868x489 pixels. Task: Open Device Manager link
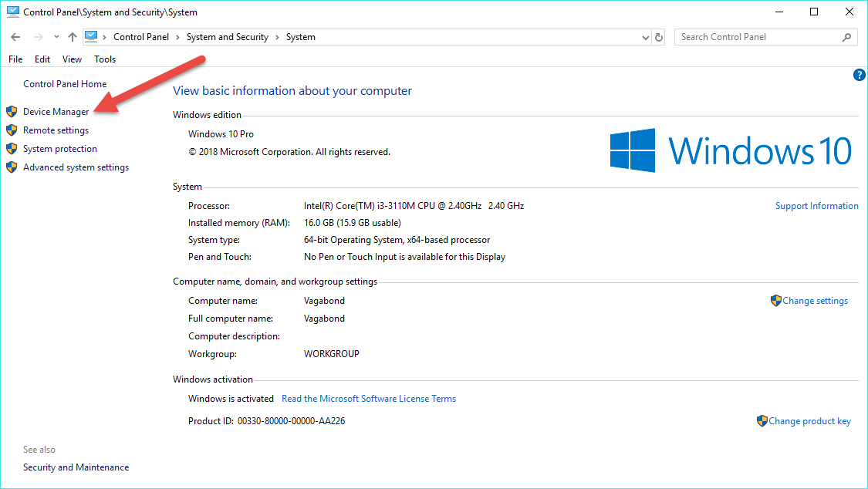coord(56,112)
